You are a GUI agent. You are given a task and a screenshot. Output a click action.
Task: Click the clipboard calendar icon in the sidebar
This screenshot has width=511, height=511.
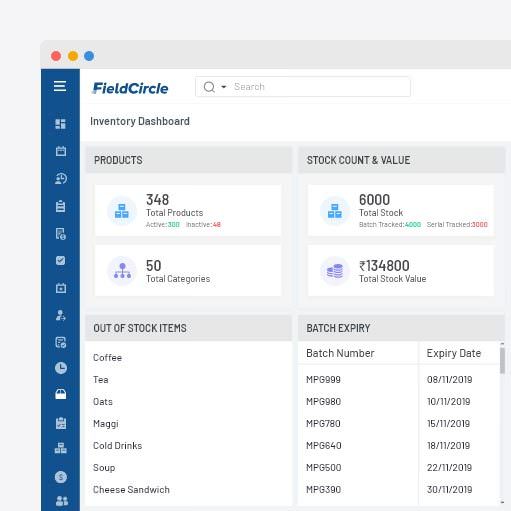click(61, 423)
